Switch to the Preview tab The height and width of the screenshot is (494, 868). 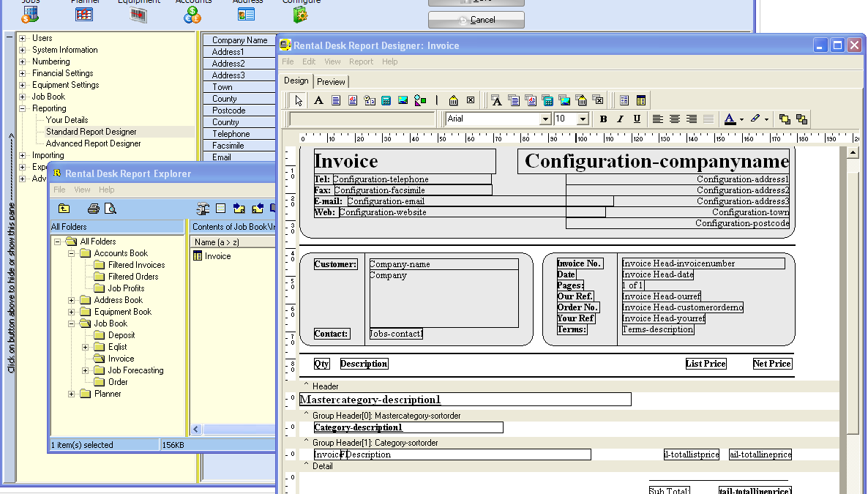pyautogui.click(x=331, y=82)
